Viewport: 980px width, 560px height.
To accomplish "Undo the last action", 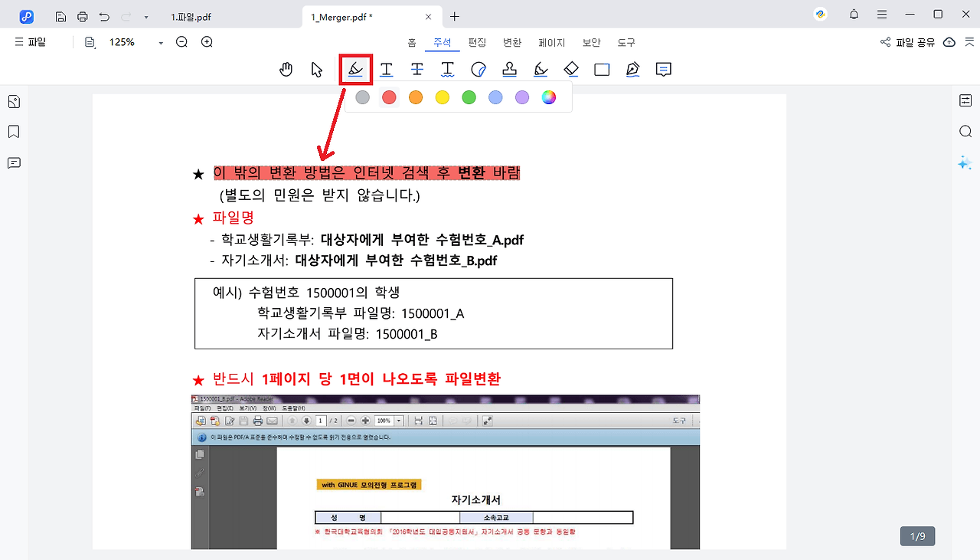I will tap(105, 16).
